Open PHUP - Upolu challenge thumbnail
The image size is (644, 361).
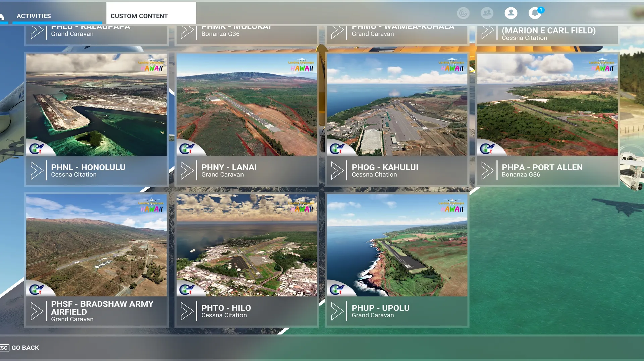coord(397,245)
